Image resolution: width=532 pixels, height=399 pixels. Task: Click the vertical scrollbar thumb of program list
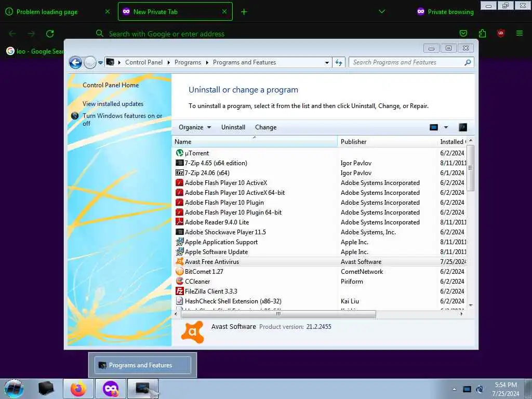coord(470,168)
